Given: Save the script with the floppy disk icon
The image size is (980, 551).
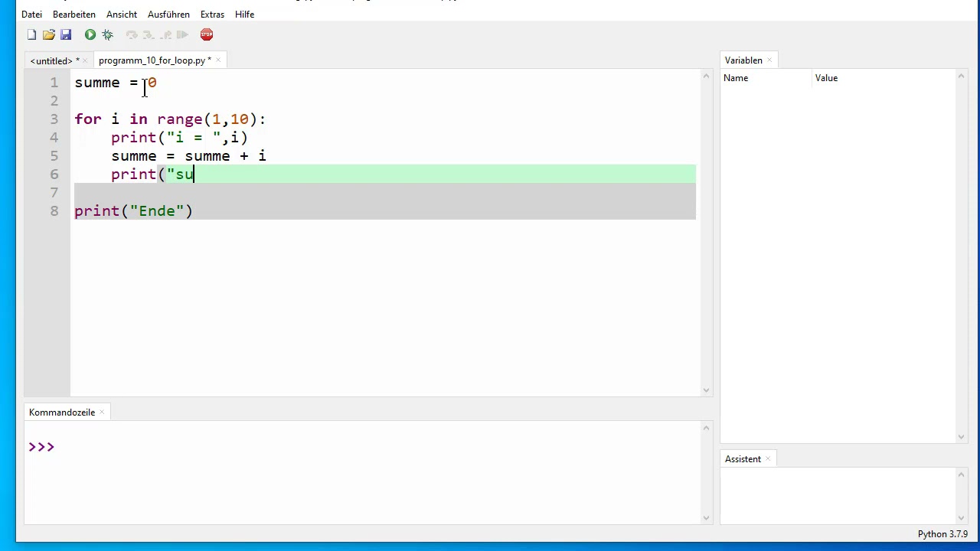Looking at the screenshot, I should point(66,34).
